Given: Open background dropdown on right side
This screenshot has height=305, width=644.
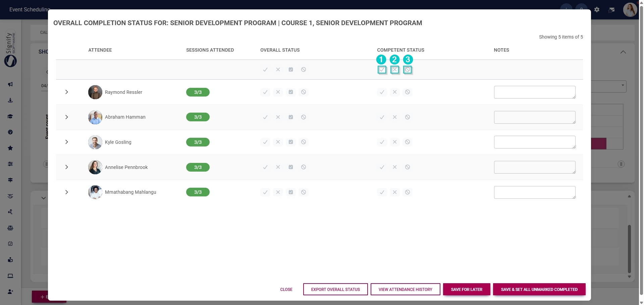Looking at the screenshot, I should coord(623,85).
